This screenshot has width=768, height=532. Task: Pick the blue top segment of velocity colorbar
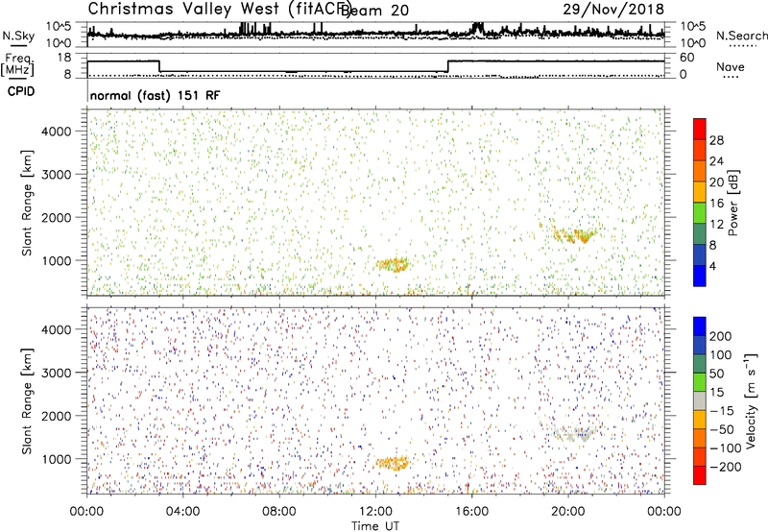click(x=700, y=326)
